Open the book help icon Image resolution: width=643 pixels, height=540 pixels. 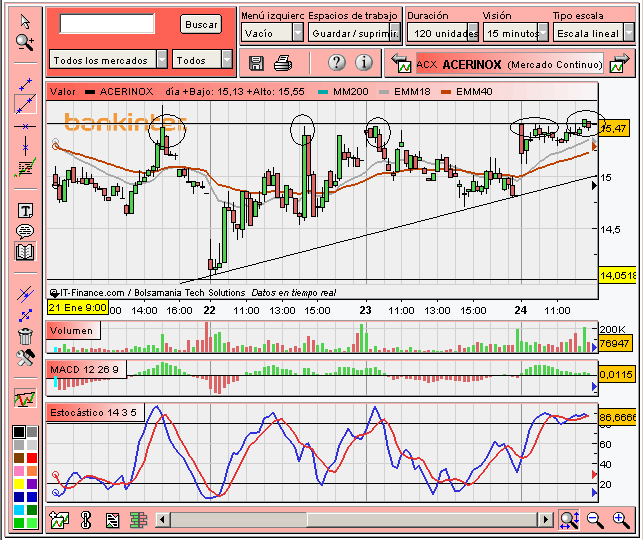tap(25, 252)
